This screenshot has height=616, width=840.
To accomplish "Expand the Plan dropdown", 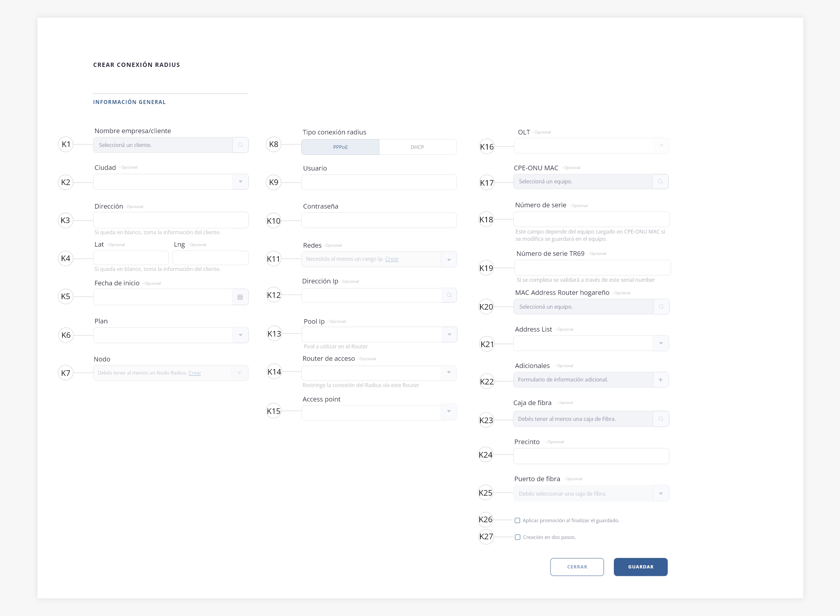I will [x=241, y=335].
